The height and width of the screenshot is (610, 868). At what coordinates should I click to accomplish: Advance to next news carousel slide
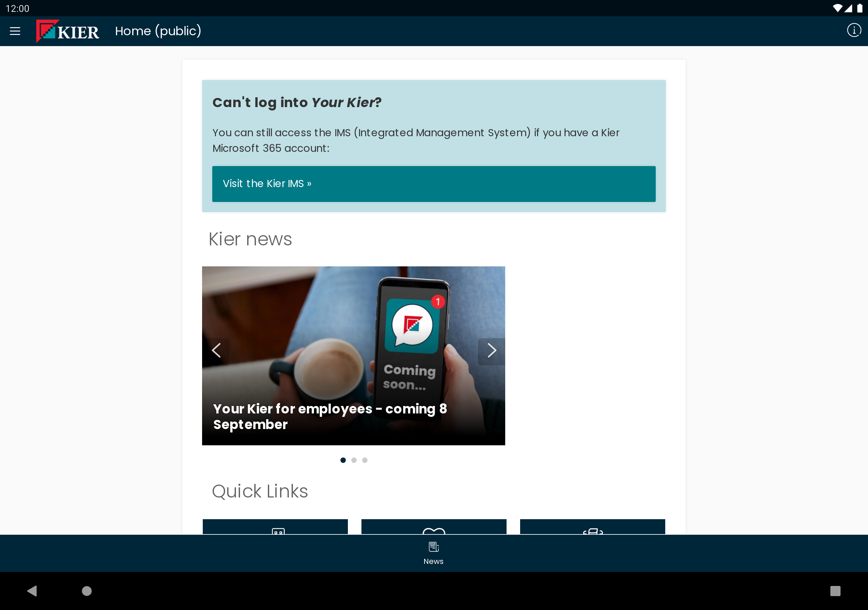[x=491, y=351]
